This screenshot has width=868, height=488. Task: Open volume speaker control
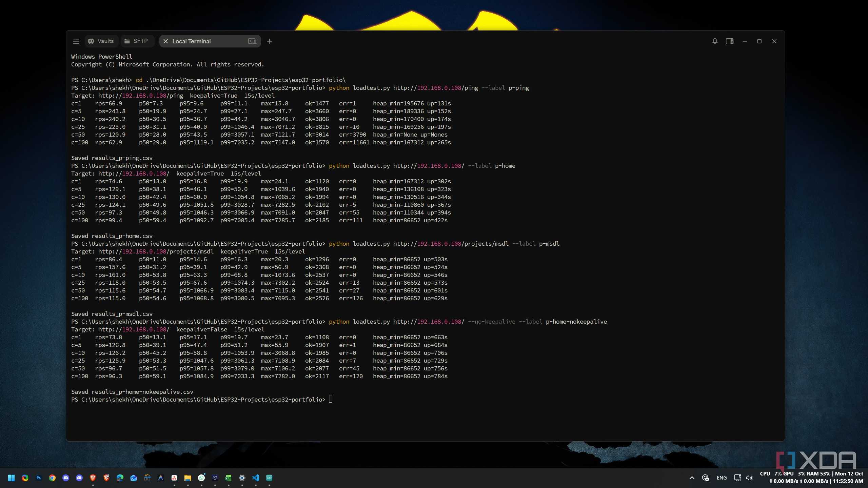(750, 478)
